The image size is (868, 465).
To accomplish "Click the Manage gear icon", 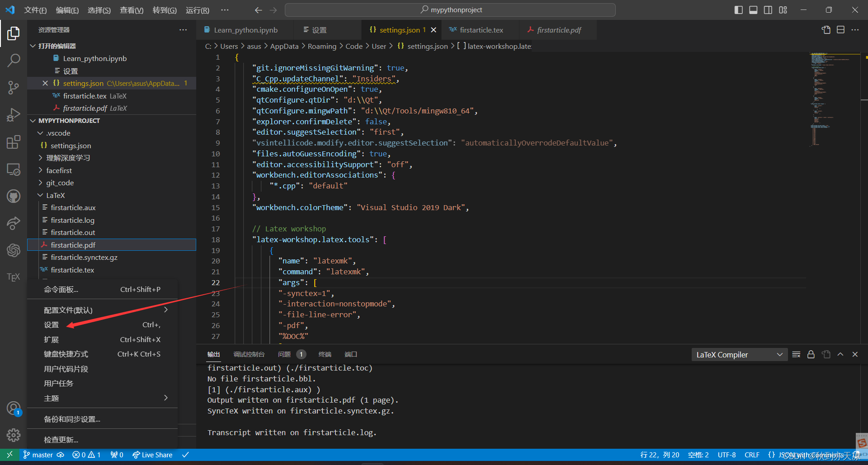I will [14, 435].
